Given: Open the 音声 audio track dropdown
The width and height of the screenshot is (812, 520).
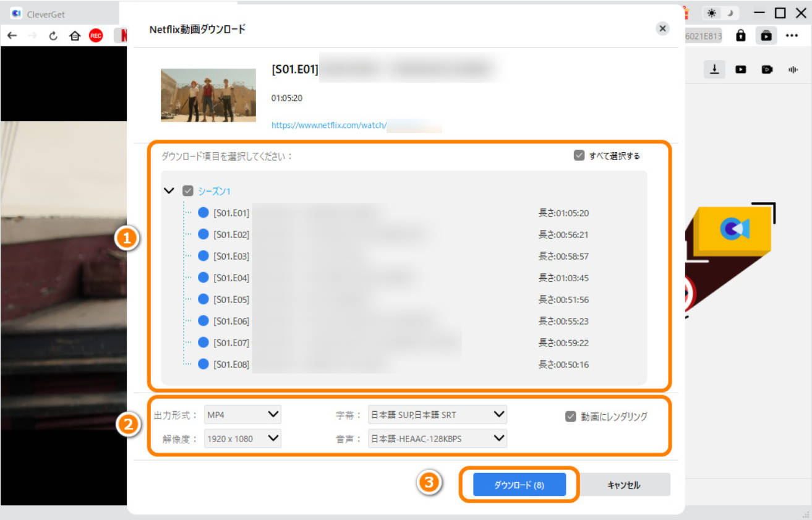Looking at the screenshot, I should click(x=437, y=438).
